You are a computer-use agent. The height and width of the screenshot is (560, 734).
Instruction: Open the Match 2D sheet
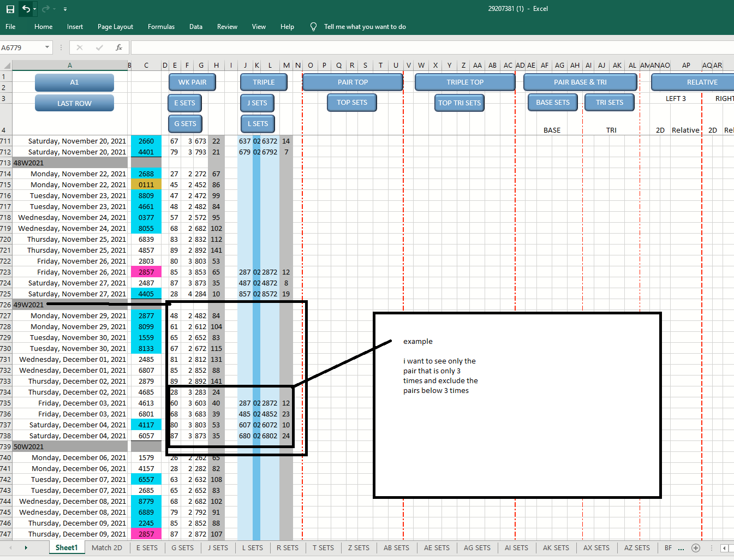pyautogui.click(x=107, y=547)
